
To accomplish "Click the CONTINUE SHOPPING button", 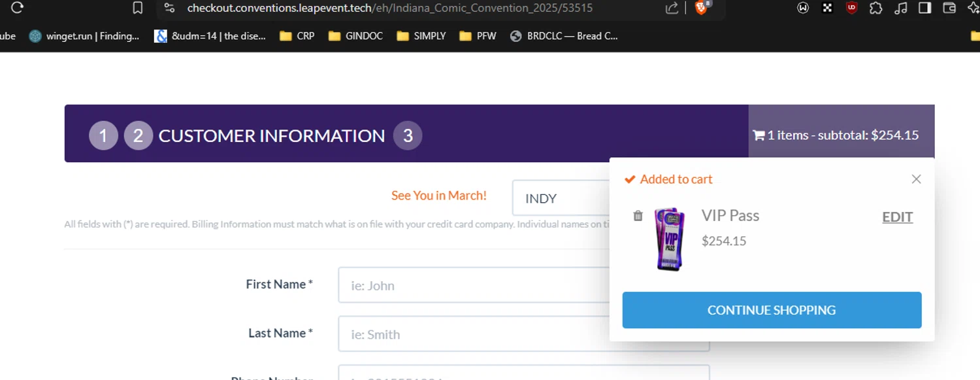I will 772,310.
